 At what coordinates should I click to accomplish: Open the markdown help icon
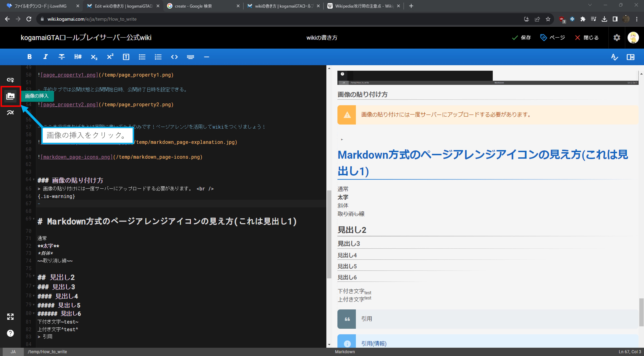pyautogui.click(x=10, y=333)
